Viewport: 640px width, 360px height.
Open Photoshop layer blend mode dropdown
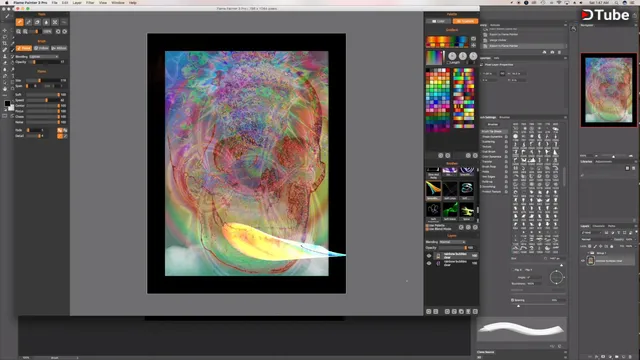[x=596, y=240]
